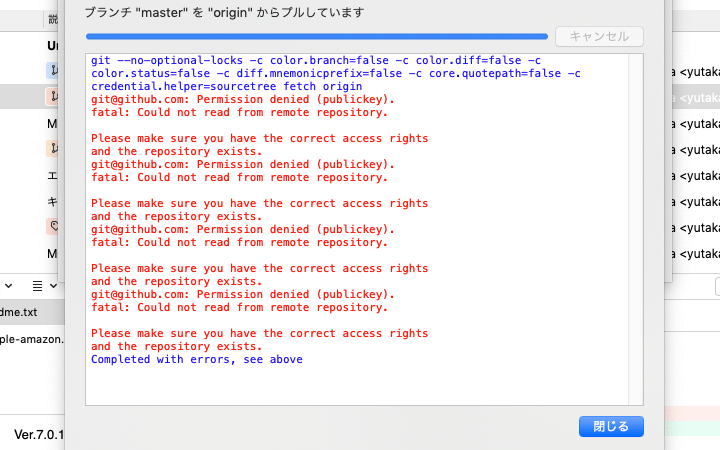
Task: Click the blue 閉じる button
Action: [611, 426]
